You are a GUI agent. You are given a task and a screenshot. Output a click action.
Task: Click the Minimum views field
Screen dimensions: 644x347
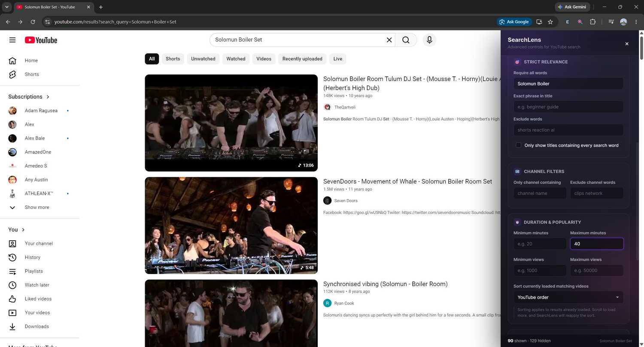coord(540,270)
